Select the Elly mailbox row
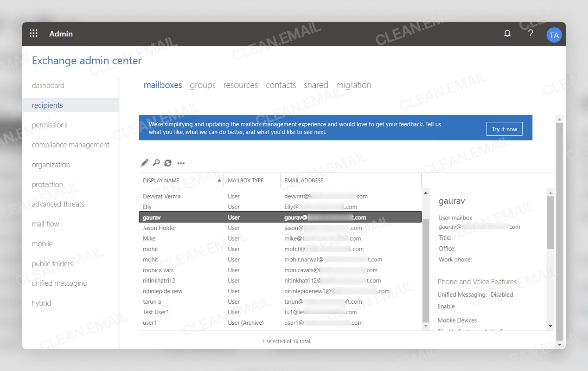Viewport: 588px width, 371px height. [x=280, y=207]
